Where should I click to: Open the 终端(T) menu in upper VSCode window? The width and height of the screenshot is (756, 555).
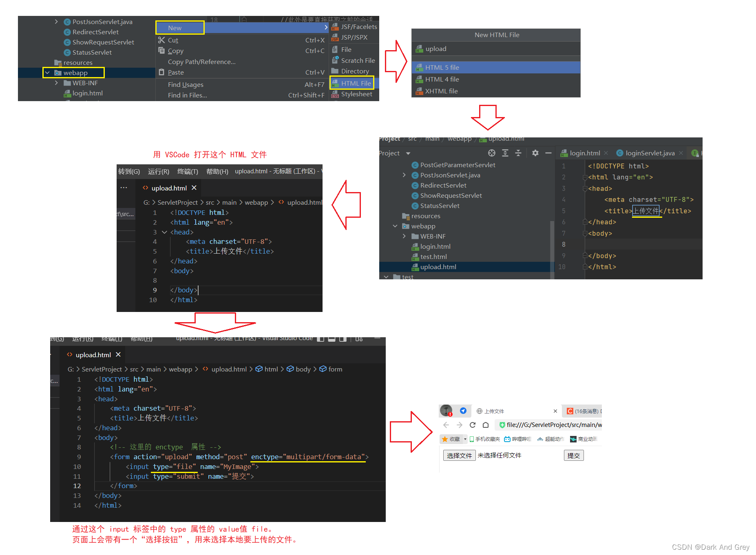pos(188,171)
